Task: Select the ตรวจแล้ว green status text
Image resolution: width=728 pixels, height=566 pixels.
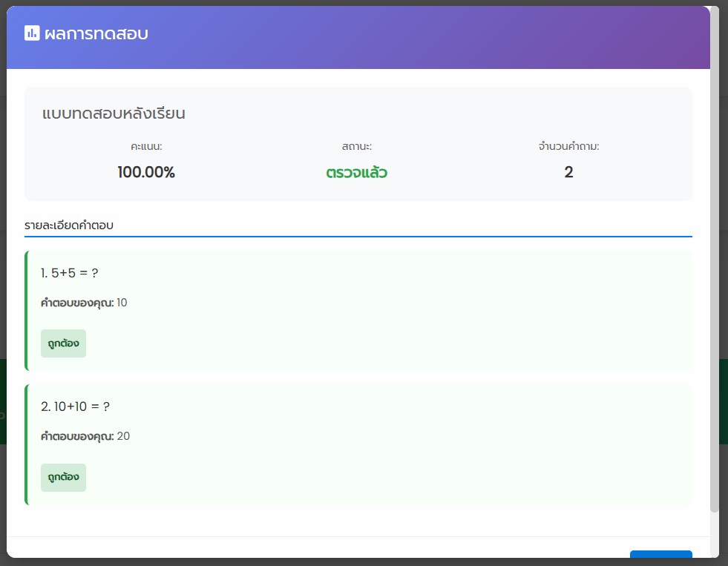Action: [x=357, y=173]
